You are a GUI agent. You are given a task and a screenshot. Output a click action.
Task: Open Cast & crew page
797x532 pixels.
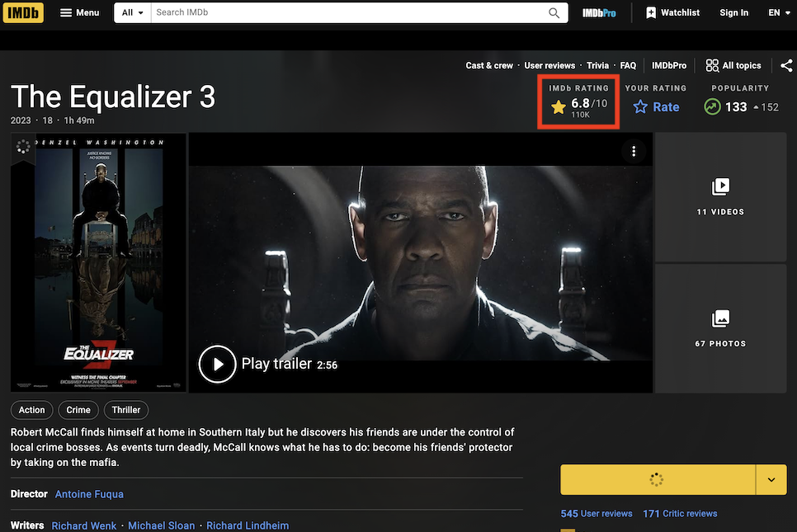489,65
